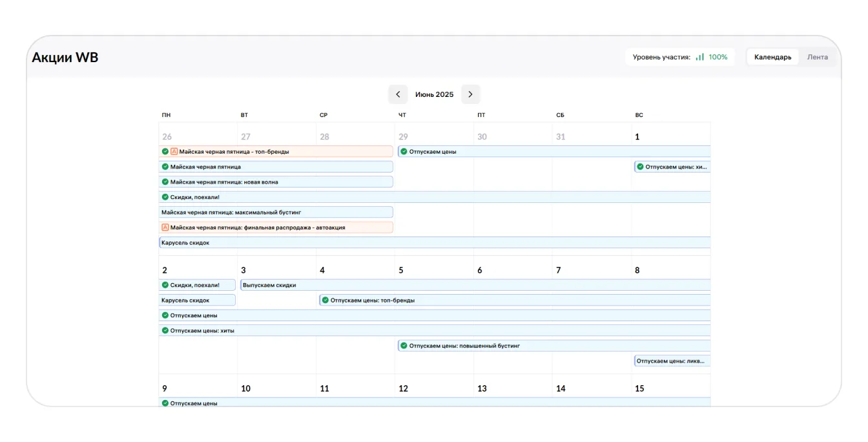Viewport: 868px width, 442px height.
Task: Click green checkmark on "Отпускаем цены: хиты" in week of June 2
Action: click(x=165, y=331)
